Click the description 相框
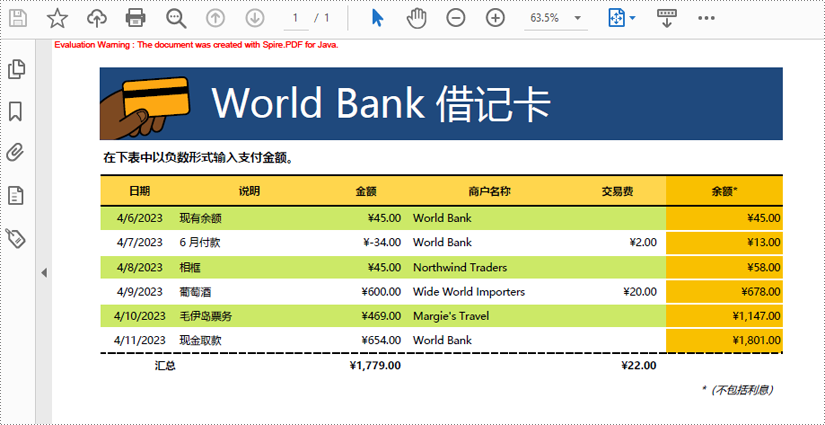Screen dimensions: 825x425 coord(189,267)
